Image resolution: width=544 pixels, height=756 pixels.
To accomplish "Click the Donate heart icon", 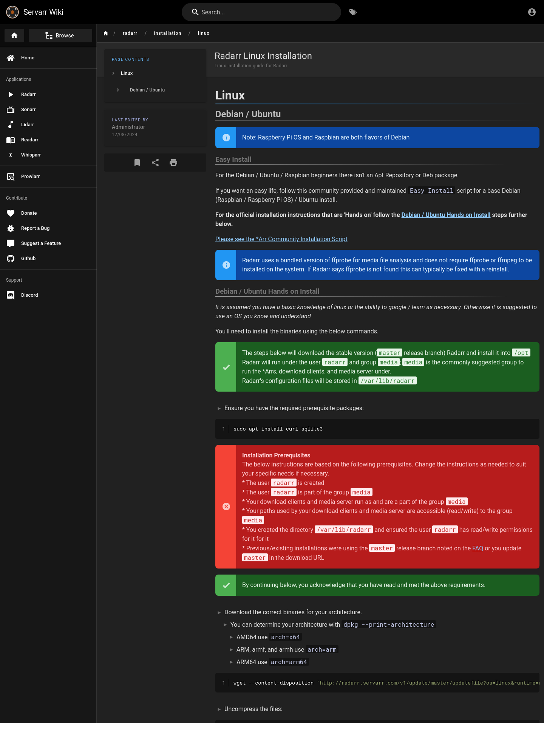I will pos(11,213).
